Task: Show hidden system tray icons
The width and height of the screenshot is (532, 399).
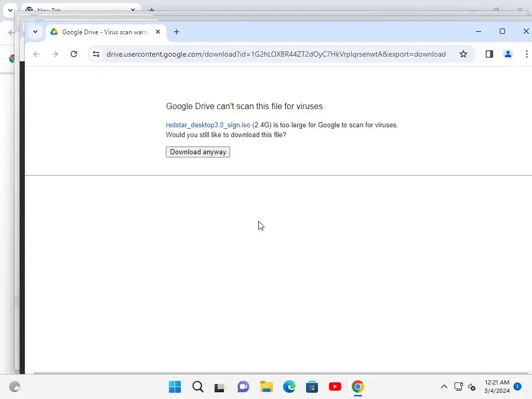Action: tap(444, 387)
